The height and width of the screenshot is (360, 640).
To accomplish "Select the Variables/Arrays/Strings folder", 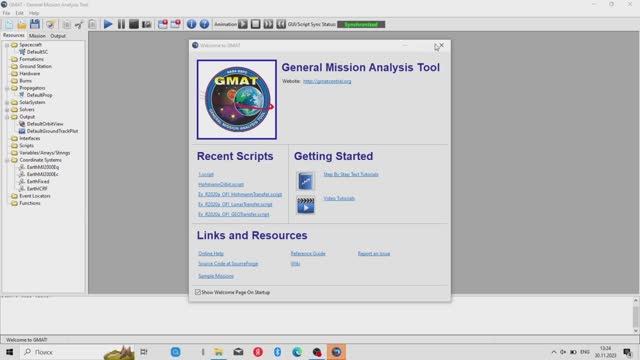I will (45, 153).
